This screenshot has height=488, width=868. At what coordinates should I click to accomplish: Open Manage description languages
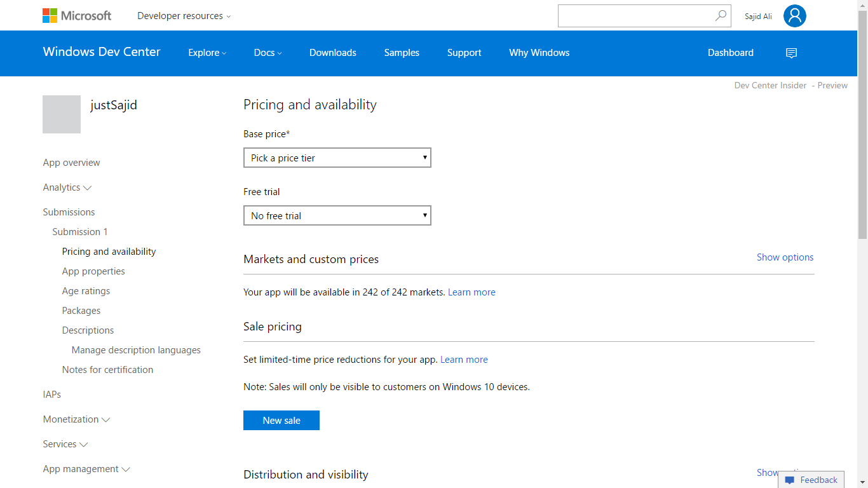coord(136,350)
